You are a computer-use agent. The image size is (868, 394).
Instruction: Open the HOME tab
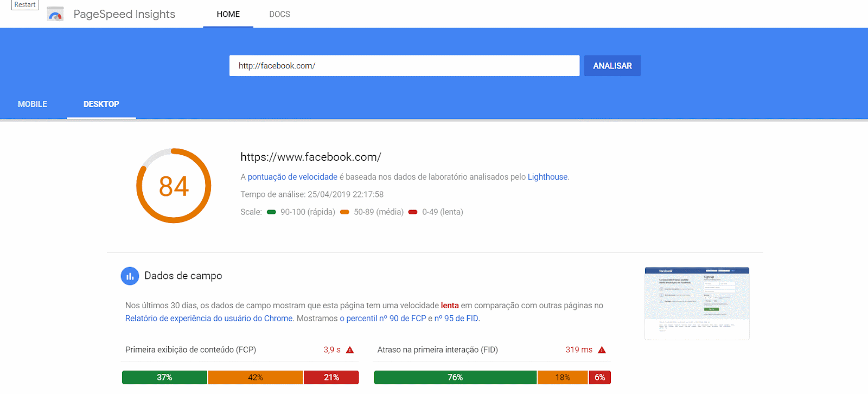click(228, 14)
